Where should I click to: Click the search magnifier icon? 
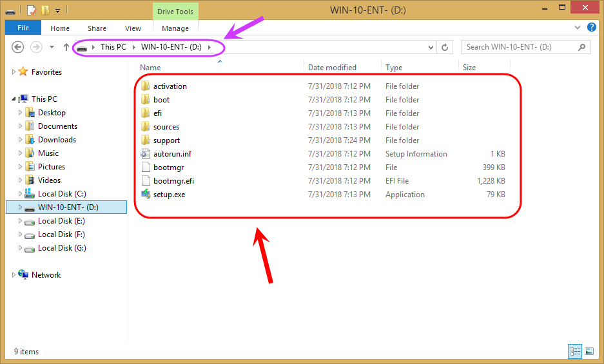click(581, 47)
